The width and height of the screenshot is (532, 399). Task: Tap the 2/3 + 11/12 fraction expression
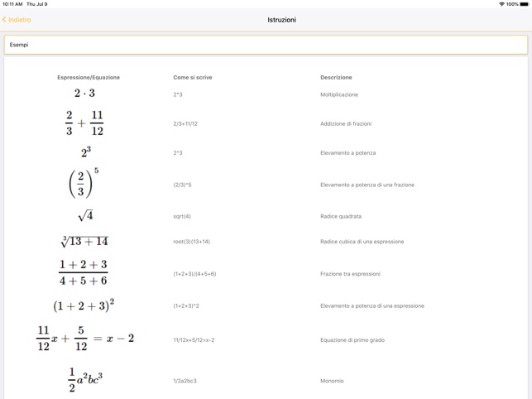click(x=84, y=123)
